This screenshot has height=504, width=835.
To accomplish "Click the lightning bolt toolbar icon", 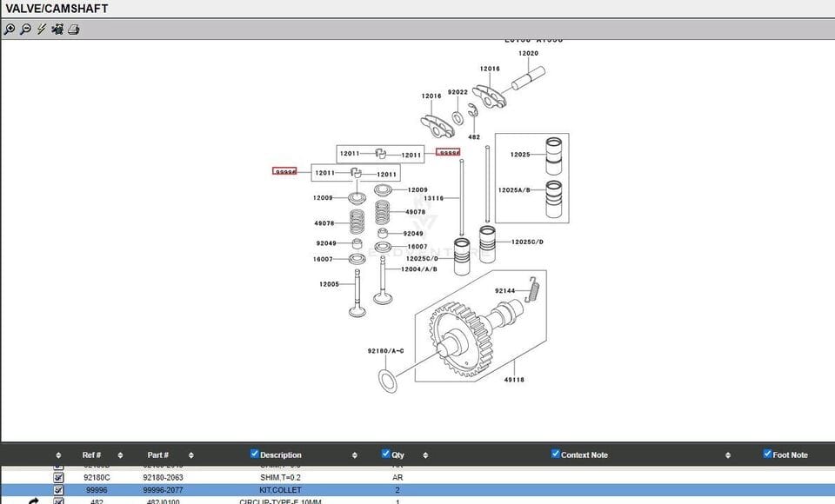I will 41,29.
